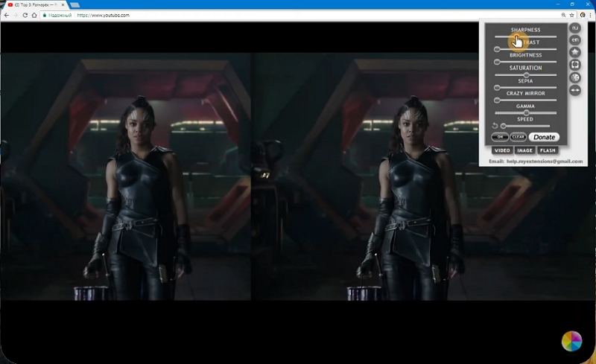
Task: Click the browser forward arrow
Action: pyautogui.click(x=16, y=15)
